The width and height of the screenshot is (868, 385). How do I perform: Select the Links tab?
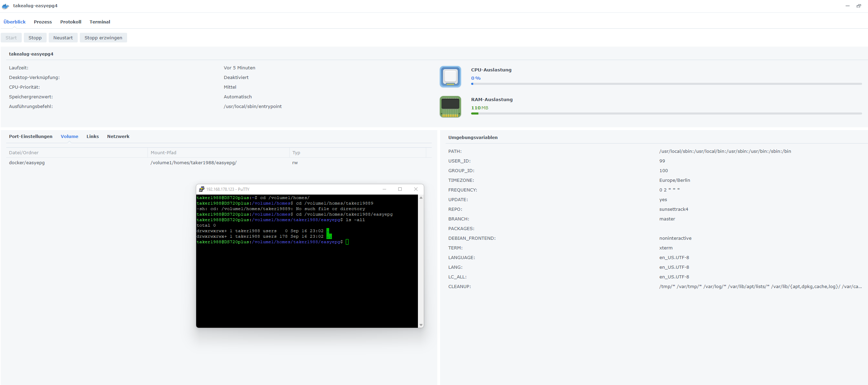click(93, 136)
